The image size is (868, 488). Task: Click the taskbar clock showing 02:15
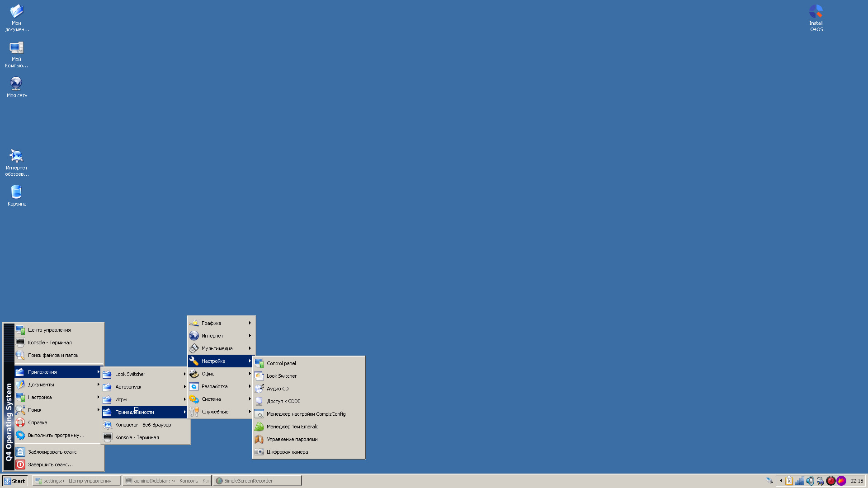856,481
